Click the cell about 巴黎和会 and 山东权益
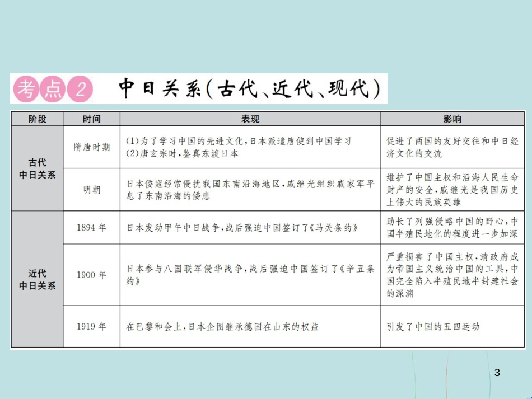The width and height of the screenshot is (532, 399). (250, 326)
